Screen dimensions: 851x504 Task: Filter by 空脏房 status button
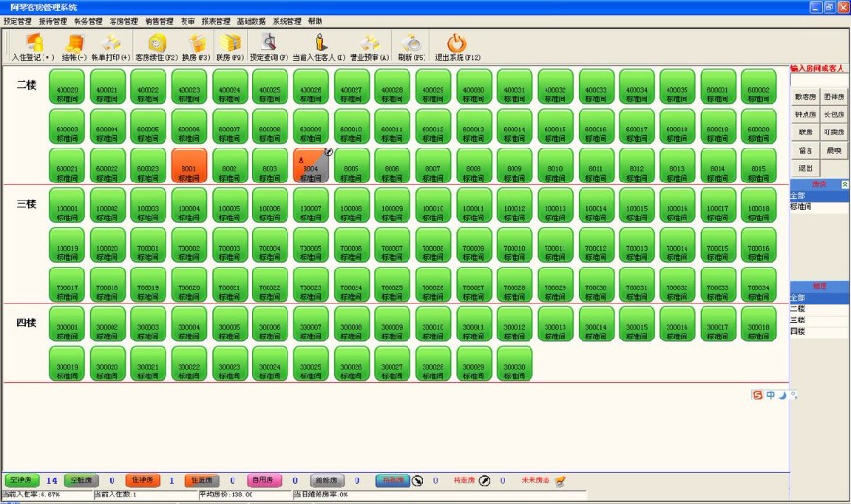[x=82, y=480]
